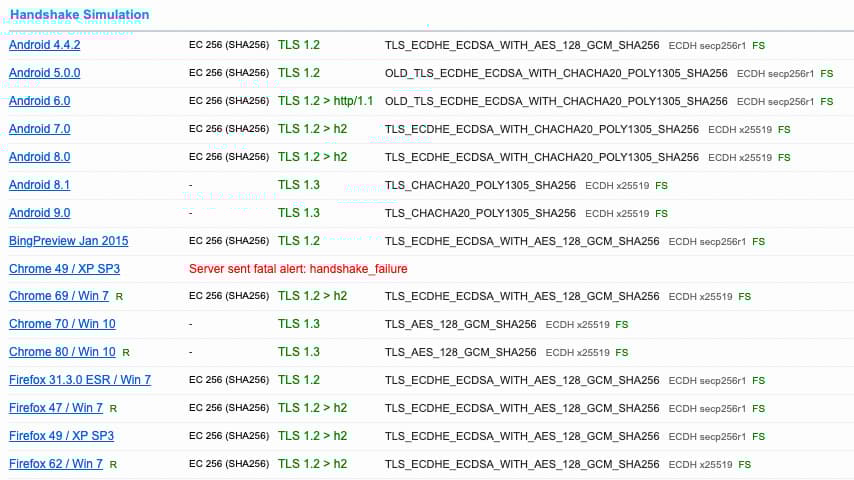Open the BingPreview Jan 2015 link

click(x=69, y=241)
